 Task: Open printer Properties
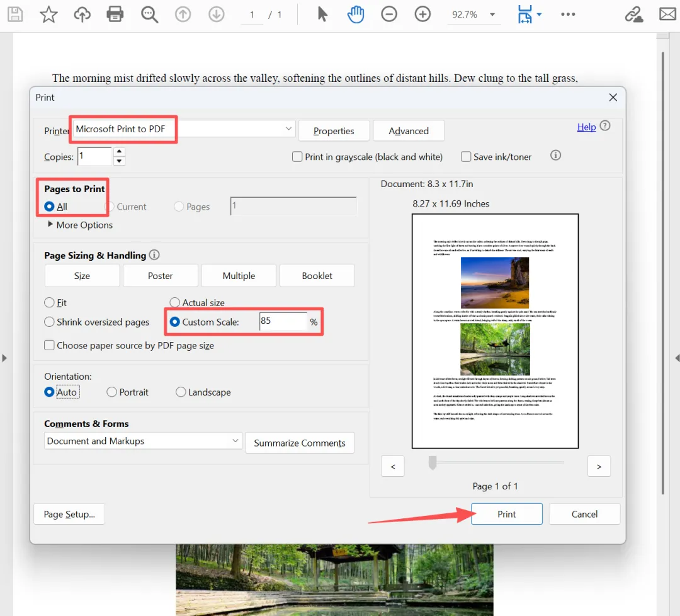pos(334,130)
